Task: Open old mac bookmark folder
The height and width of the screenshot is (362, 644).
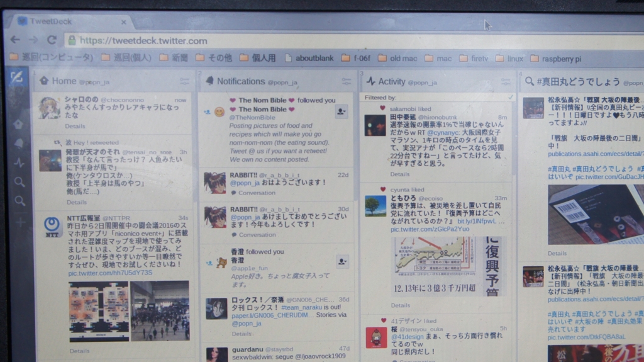Action: click(x=397, y=59)
